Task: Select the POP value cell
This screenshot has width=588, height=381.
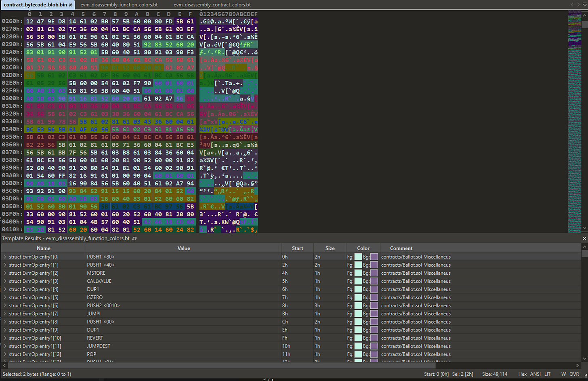Action: pos(183,354)
